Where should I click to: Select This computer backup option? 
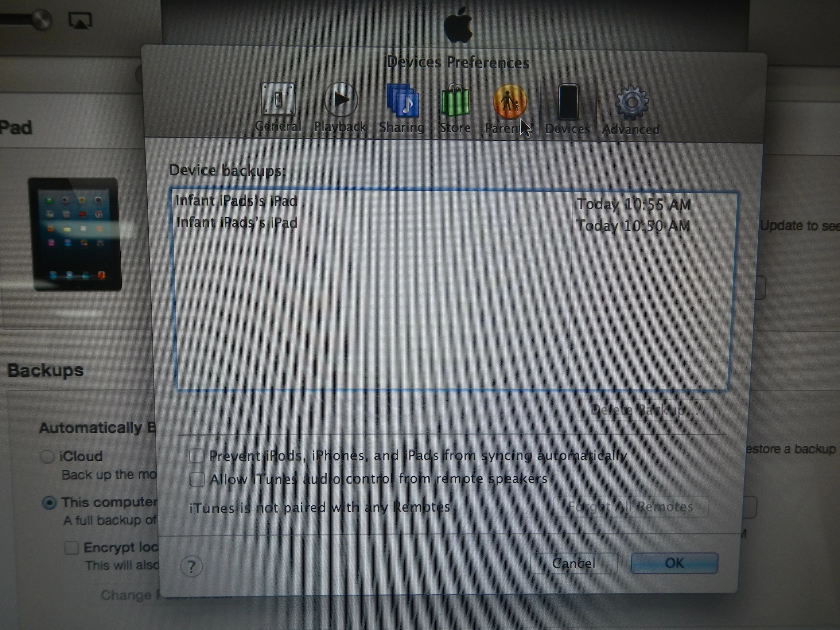[49, 503]
